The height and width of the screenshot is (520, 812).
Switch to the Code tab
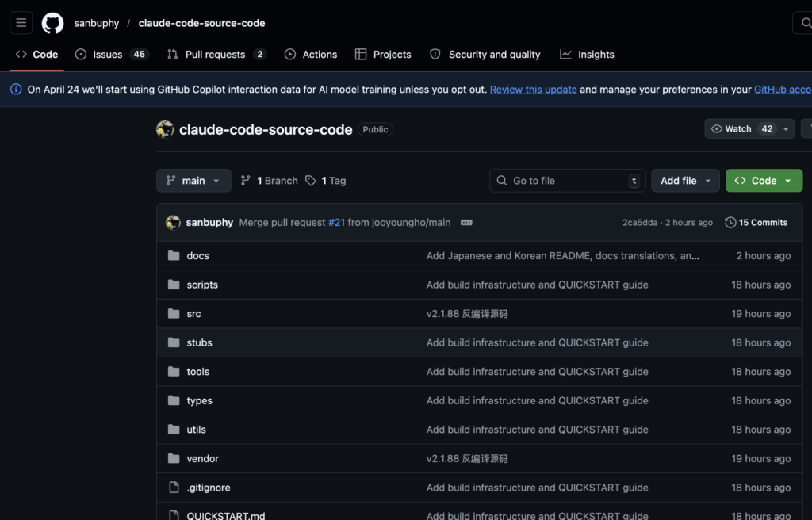click(36, 55)
